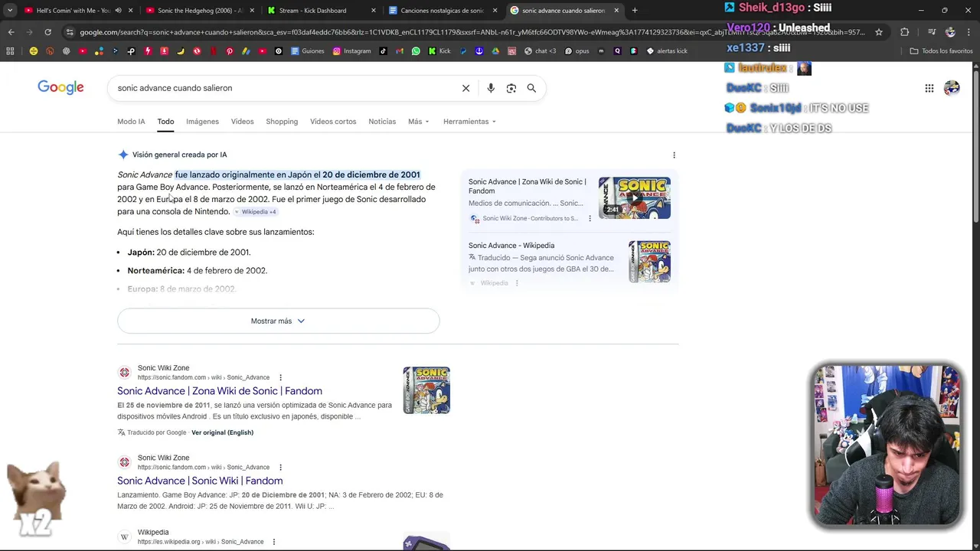Bookmark this page with the star icon
This screenshot has height=551, width=980.
[x=879, y=32]
